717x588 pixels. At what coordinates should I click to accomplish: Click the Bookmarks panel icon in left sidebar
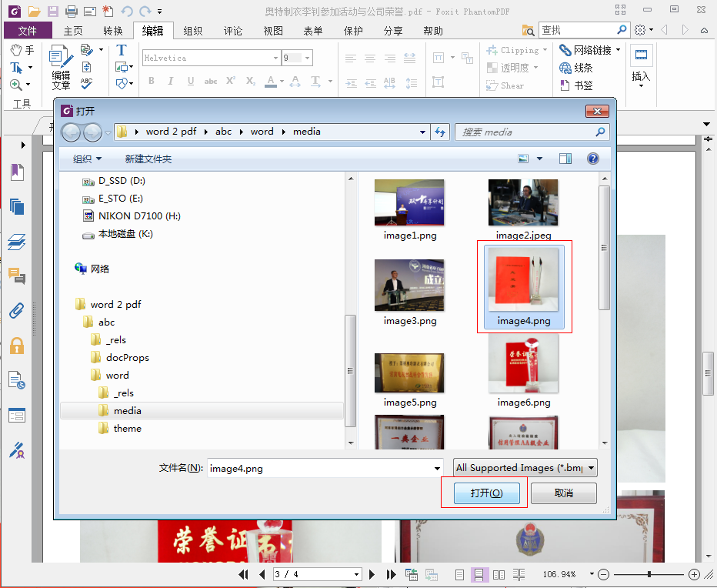(x=17, y=172)
